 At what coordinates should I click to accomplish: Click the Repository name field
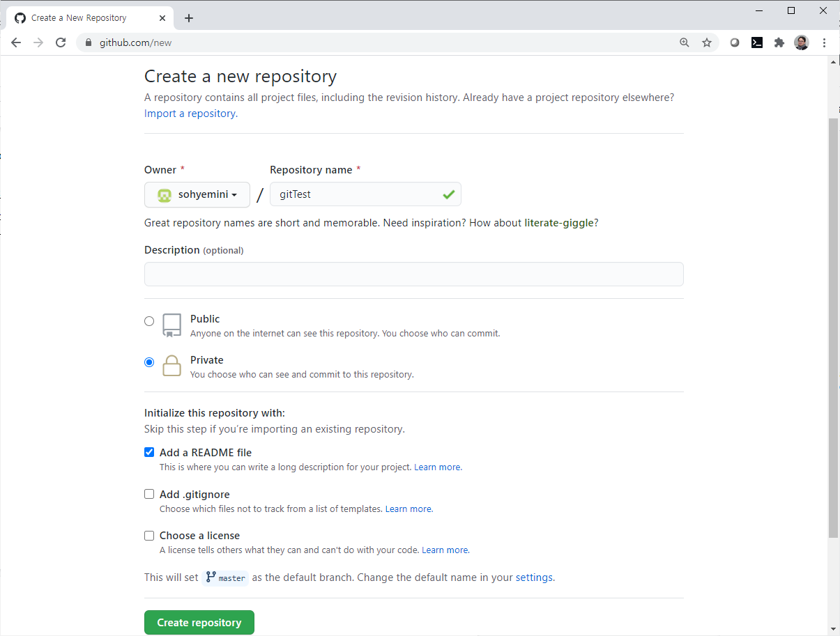(x=365, y=194)
